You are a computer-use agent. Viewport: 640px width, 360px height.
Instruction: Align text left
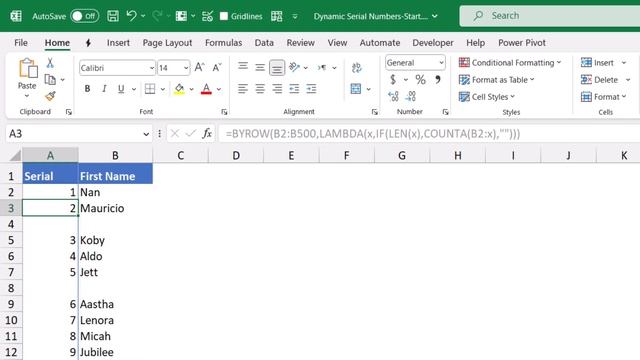pos(243,89)
